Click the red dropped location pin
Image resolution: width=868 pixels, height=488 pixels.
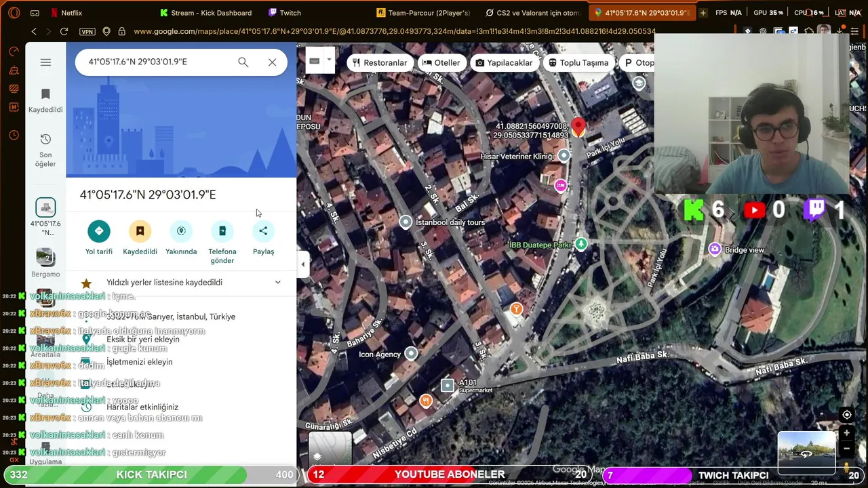tap(578, 127)
